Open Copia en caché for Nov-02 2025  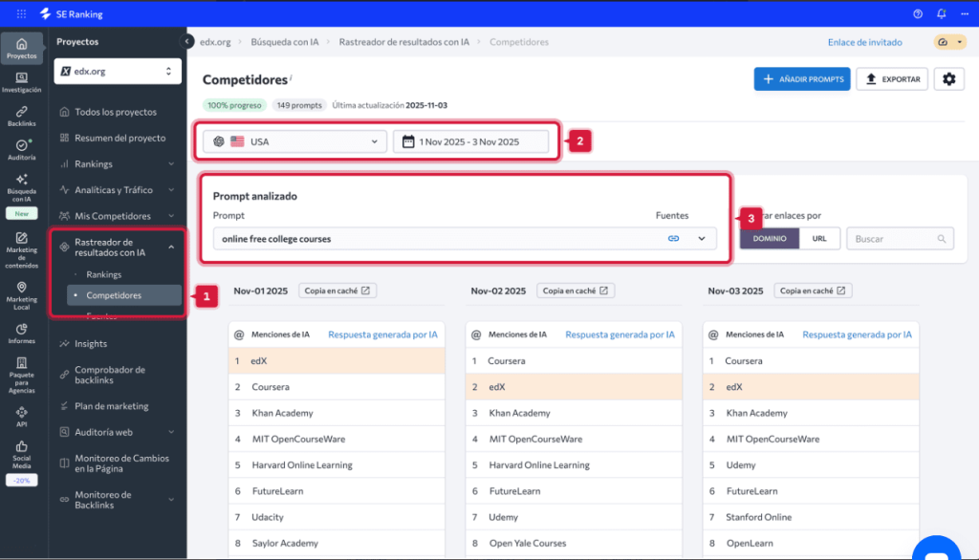pos(575,291)
